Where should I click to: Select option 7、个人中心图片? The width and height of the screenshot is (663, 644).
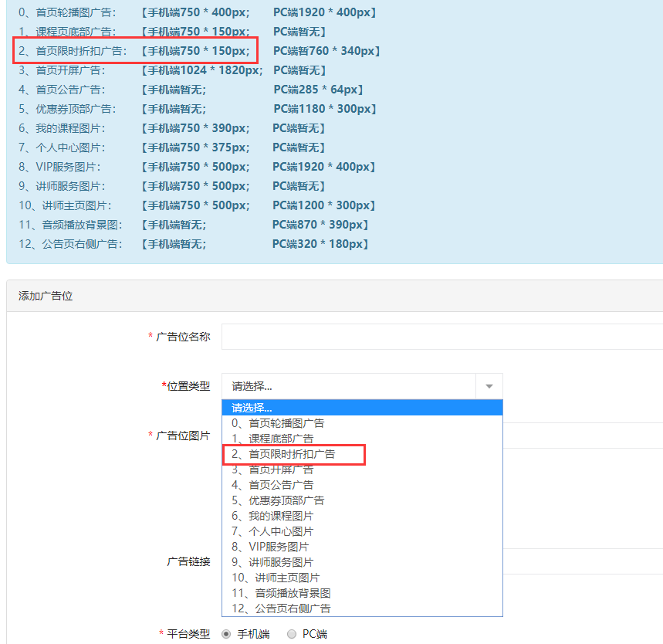pyautogui.click(x=362, y=531)
